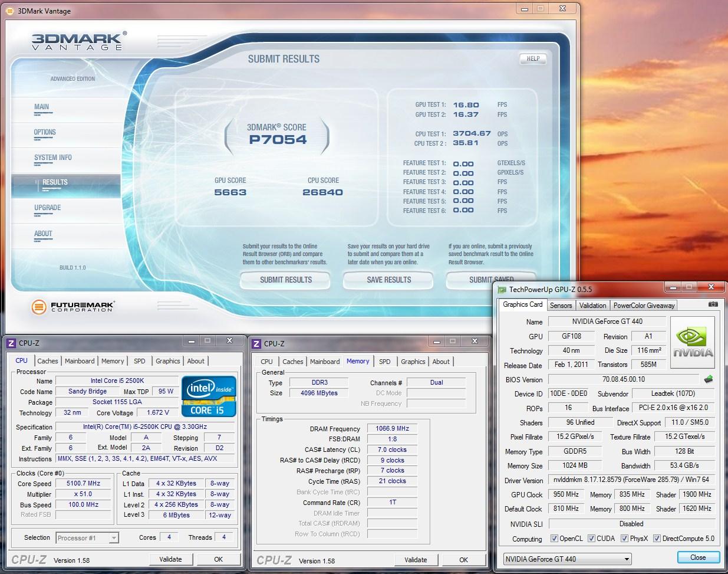Click Validate in left CPU-Z window

[170, 559]
